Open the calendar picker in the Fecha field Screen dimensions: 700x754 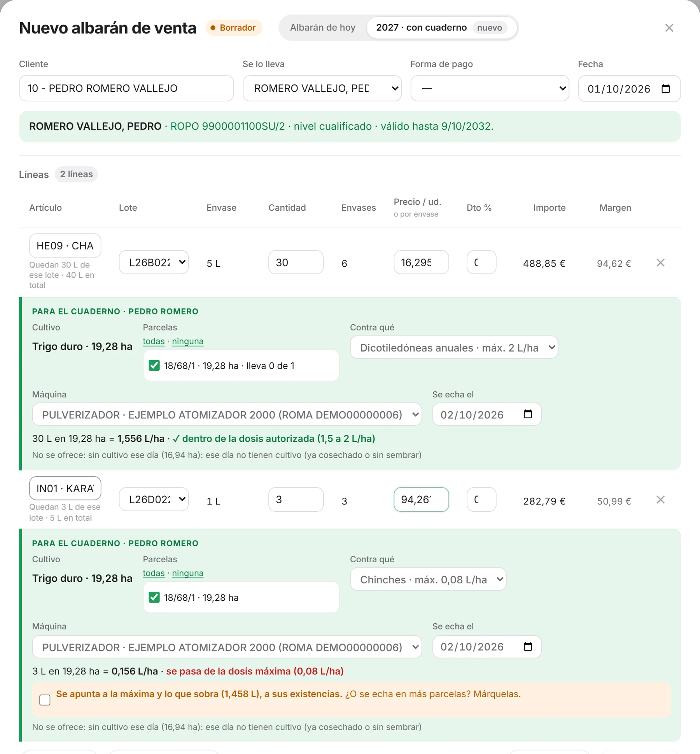pyautogui.click(x=665, y=89)
